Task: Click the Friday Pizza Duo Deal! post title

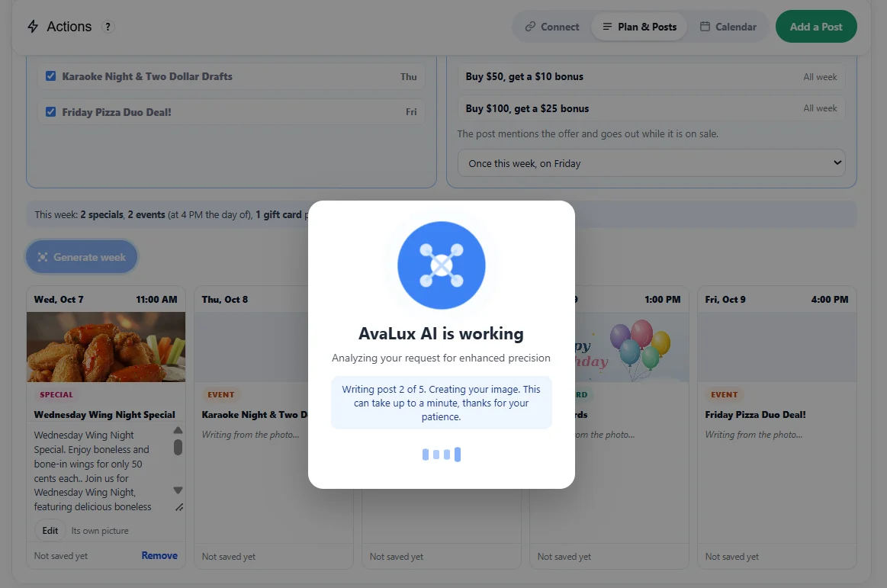Action: [755, 415]
